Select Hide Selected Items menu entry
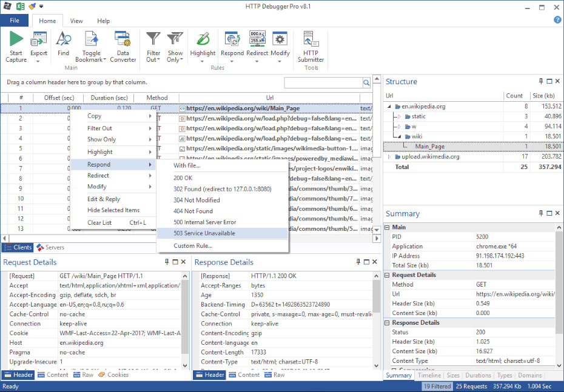 tap(113, 210)
